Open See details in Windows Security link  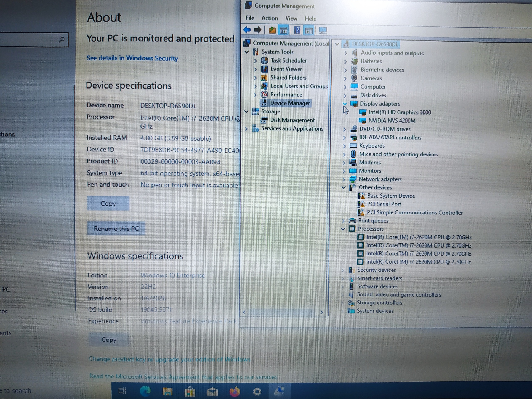132,58
